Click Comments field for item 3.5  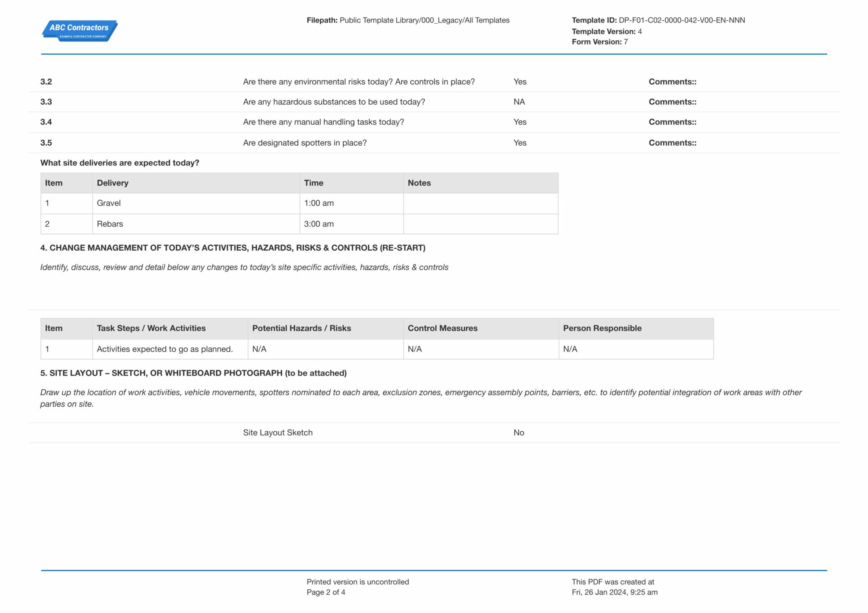[x=672, y=143]
